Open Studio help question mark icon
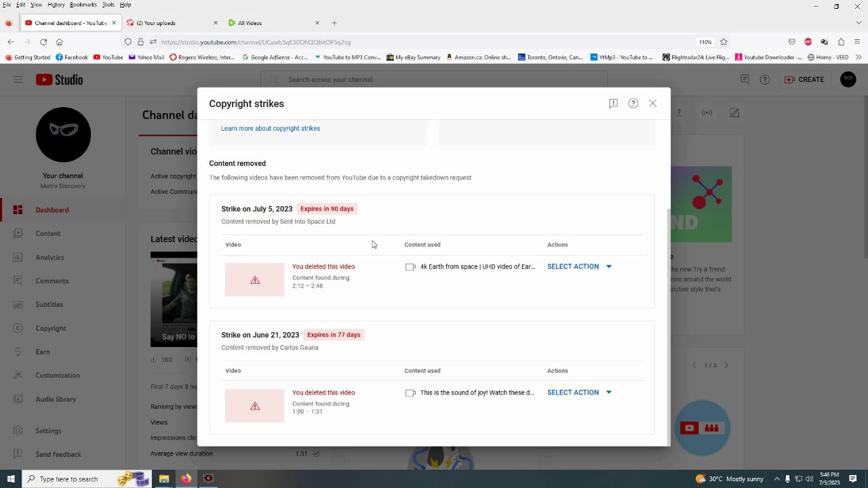The height and width of the screenshot is (488, 868). point(765,79)
